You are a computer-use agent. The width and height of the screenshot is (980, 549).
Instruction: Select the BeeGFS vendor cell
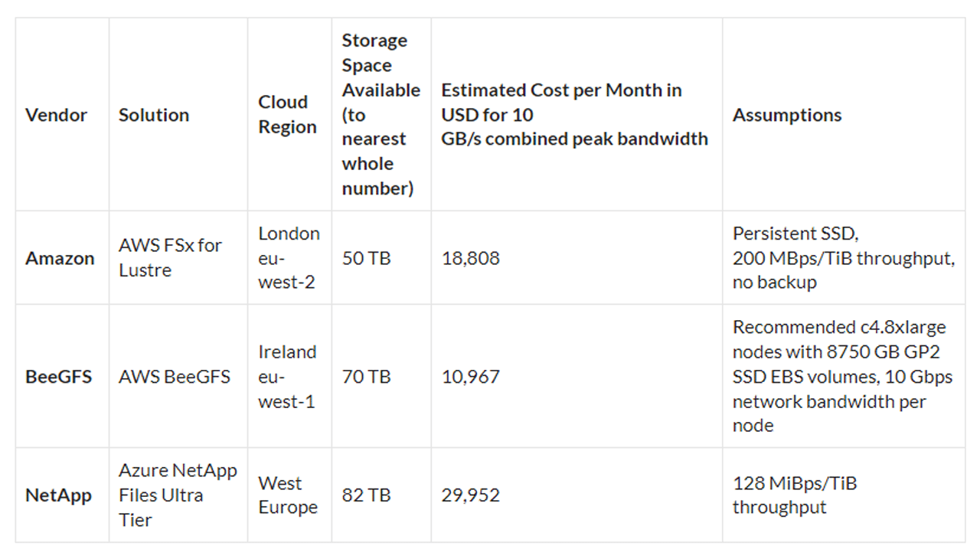coord(58,377)
